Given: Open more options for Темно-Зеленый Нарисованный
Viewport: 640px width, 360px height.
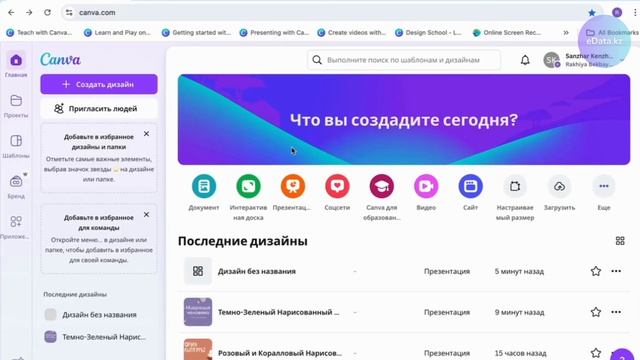Looking at the screenshot, I should (x=616, y=312).
